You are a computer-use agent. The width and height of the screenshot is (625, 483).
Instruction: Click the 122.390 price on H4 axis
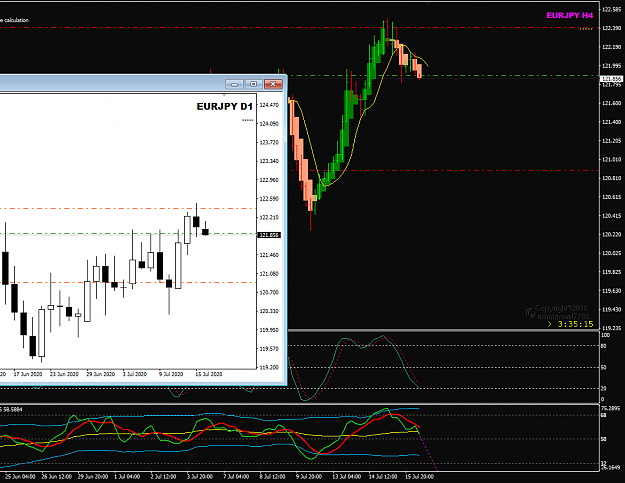point(611,28)
